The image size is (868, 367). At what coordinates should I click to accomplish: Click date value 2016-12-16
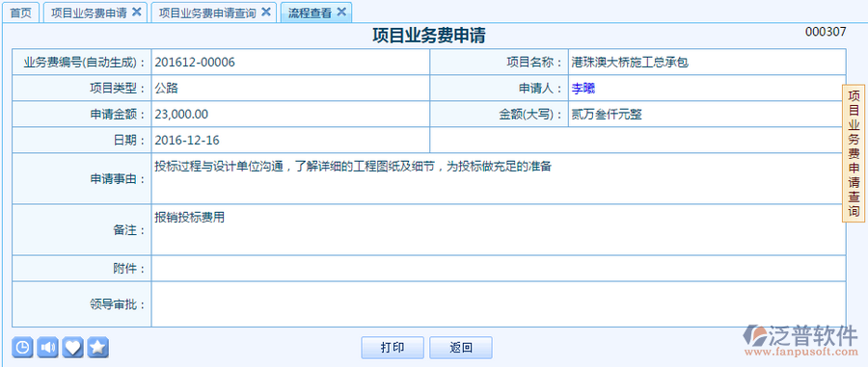(x=187, y=141)
